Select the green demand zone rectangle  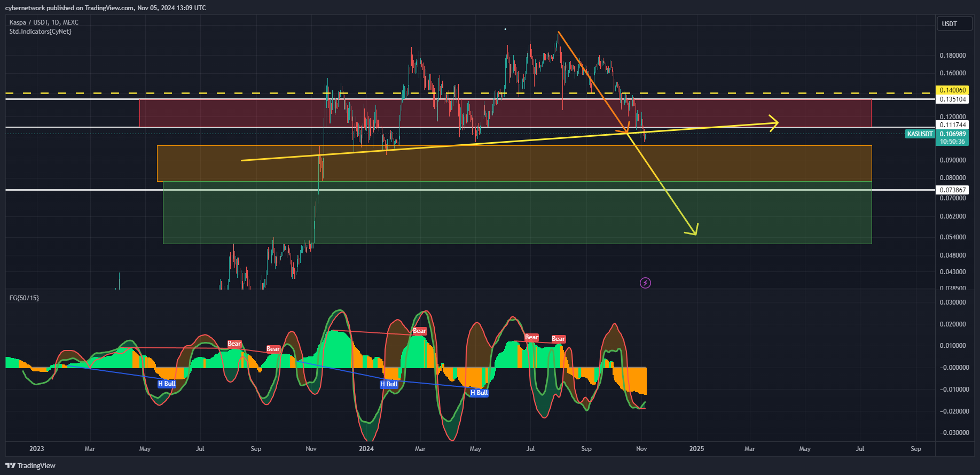[517, 213]
